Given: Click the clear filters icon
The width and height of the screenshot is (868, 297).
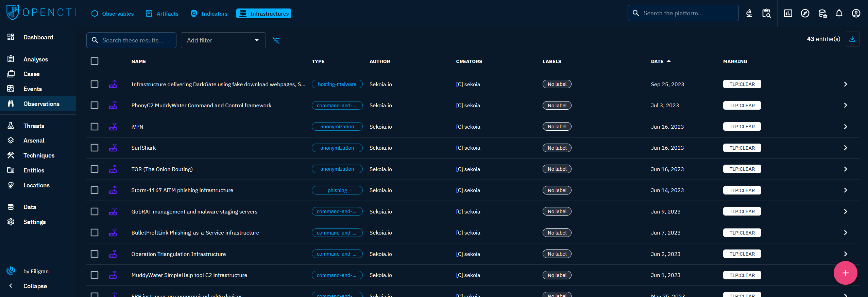Looking at the screenshot, I should pos(276,40).
